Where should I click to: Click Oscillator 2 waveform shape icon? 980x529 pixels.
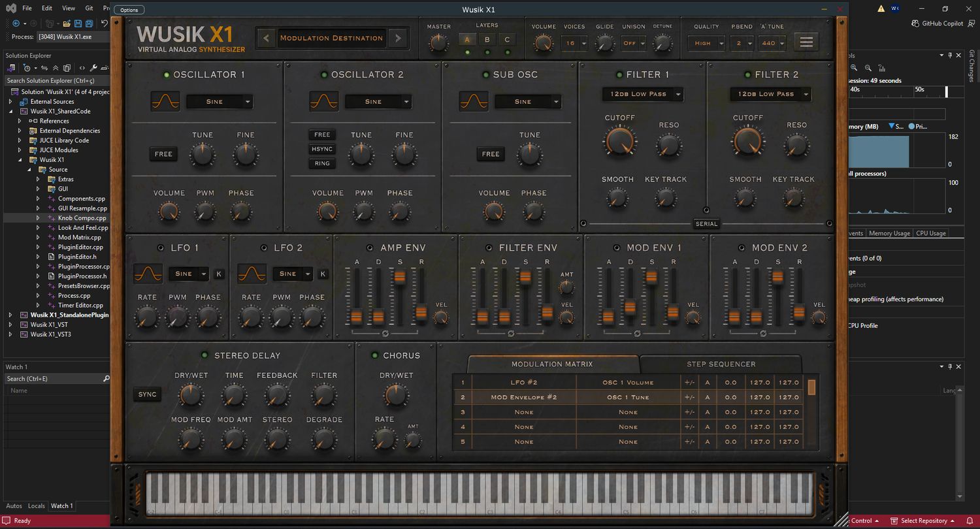[324, 101]
